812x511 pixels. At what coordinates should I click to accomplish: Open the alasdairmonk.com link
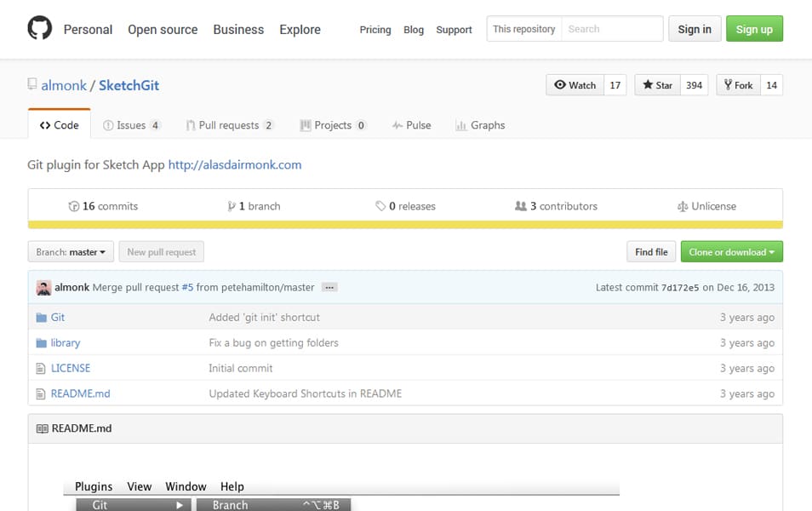235,164
